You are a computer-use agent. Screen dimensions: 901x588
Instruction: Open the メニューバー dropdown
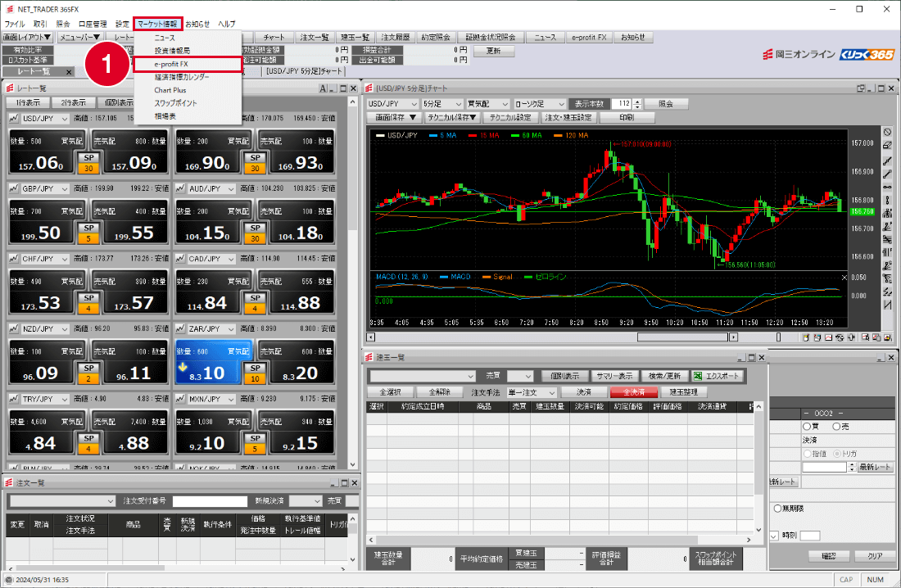click(x=80, y=38)
